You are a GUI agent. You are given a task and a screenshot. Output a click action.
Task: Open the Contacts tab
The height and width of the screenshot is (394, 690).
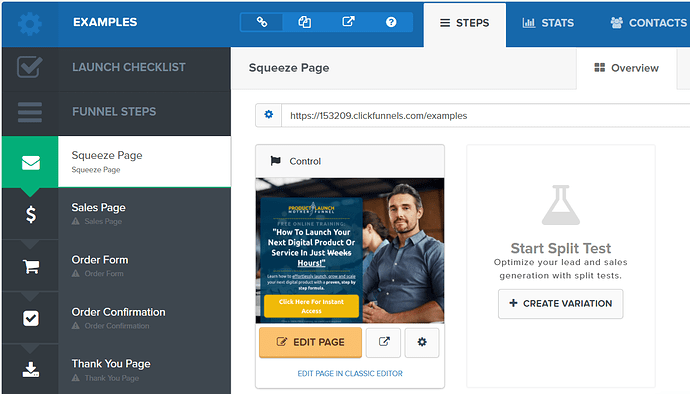pyautogui.click(x=648, y=23)
